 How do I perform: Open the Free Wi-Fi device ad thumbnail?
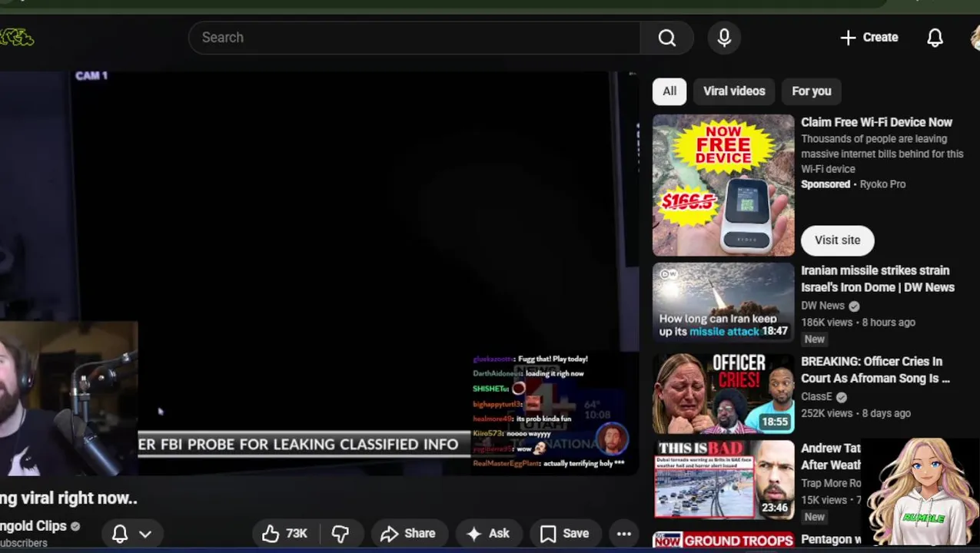tap(723, 185)
